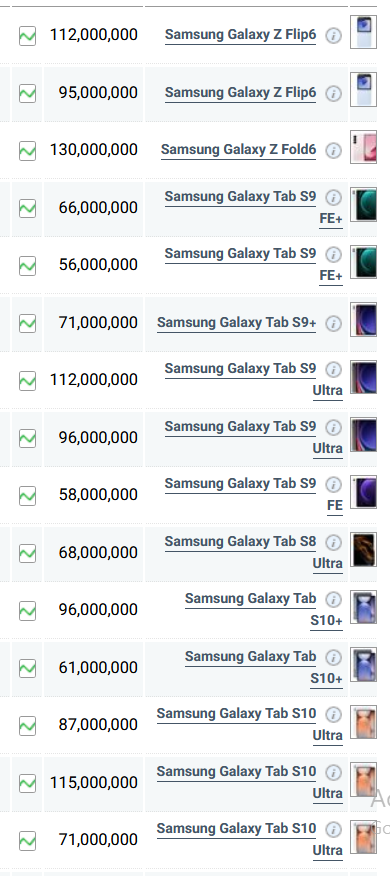Click info icon for Galaxy Tab S8 Ultra
The width and height of the screenshot is (390, 876).
click(334, 542)
